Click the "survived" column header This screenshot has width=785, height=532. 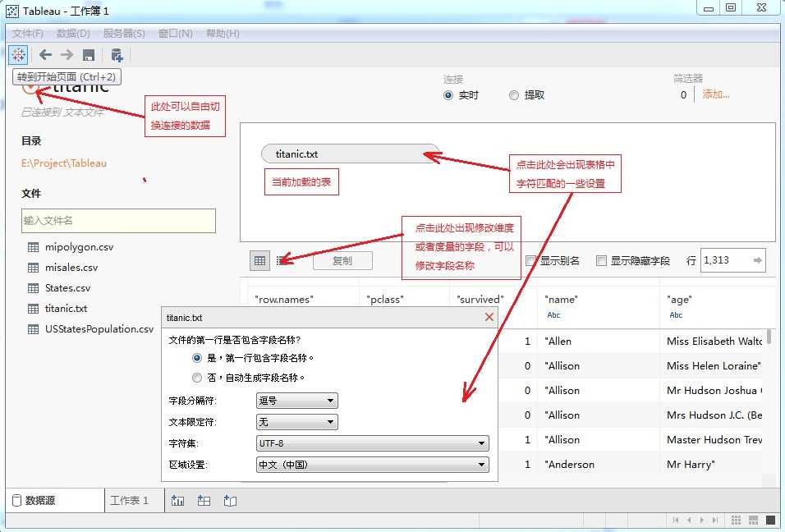click(480, 300)
